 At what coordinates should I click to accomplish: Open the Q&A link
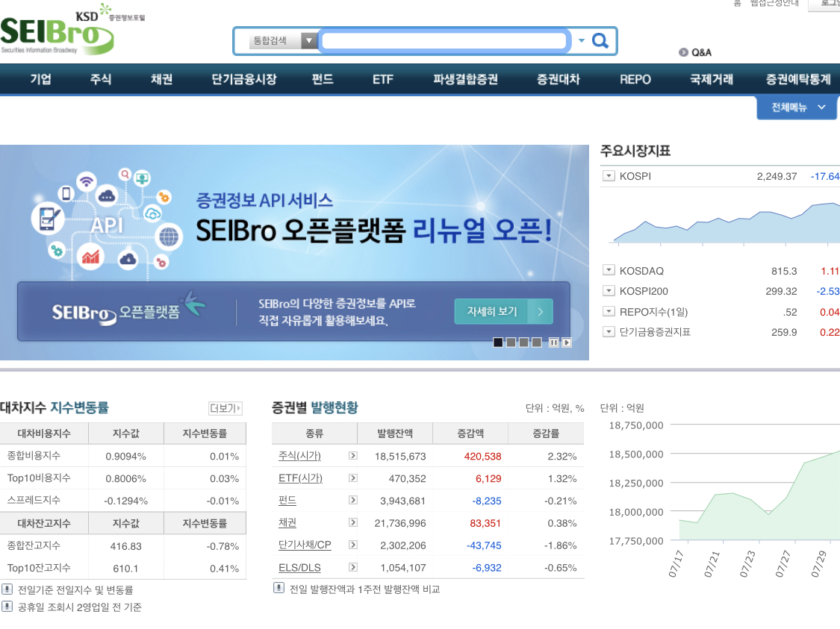tap(700, 52)
